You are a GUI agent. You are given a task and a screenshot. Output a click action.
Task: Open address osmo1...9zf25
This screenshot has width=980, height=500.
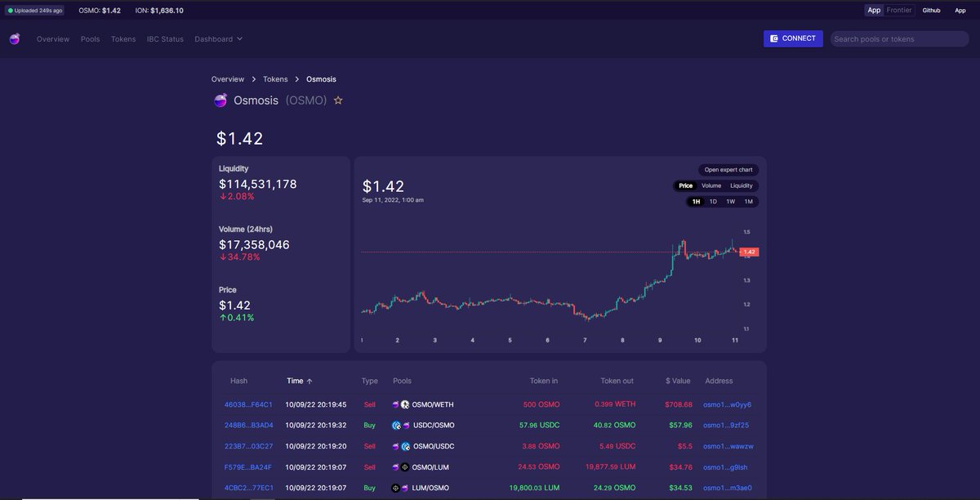tap(726, 426)
